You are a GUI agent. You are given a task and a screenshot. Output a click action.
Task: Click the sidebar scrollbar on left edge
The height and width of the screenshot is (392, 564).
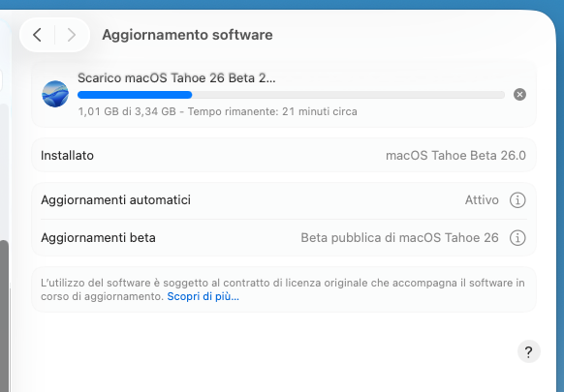click(x=4, y=317)
